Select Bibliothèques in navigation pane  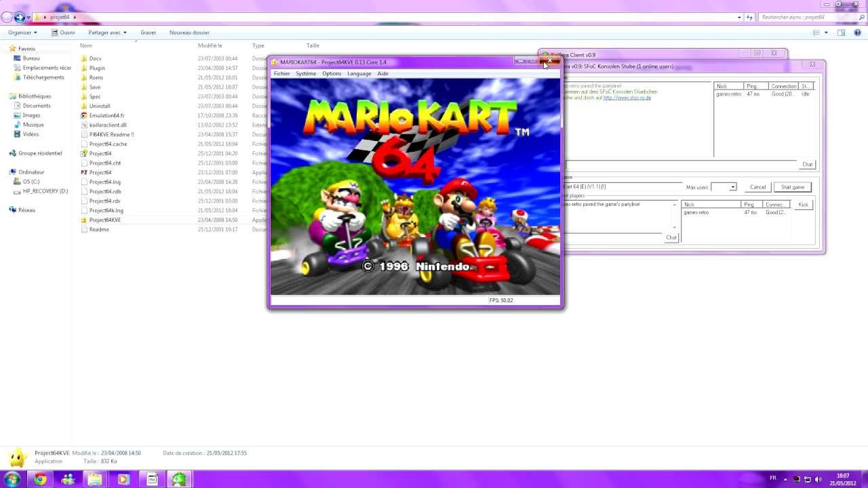click(x=34, y=96)
